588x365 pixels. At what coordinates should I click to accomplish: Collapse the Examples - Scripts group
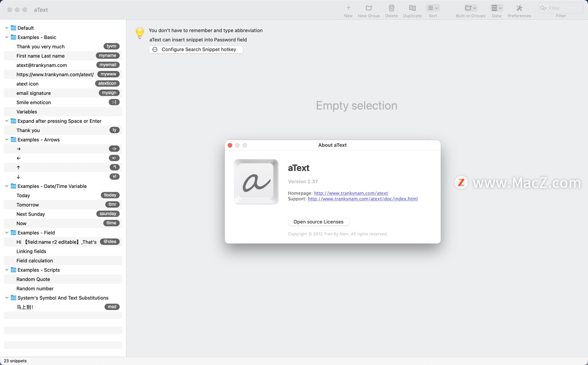pos(7,270)
